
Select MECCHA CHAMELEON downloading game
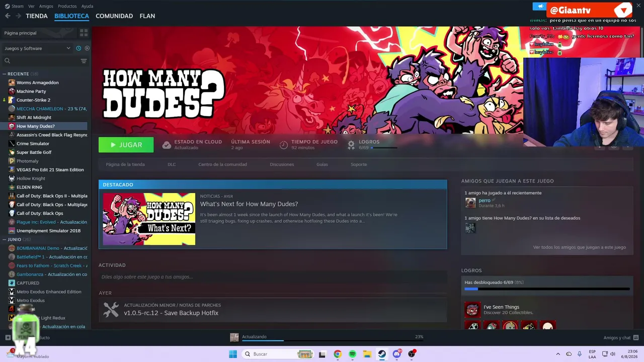click(x=51, y=109)
